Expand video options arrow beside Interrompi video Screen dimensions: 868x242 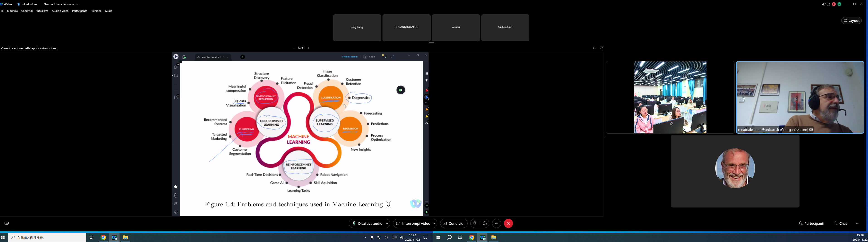(434, 223)
